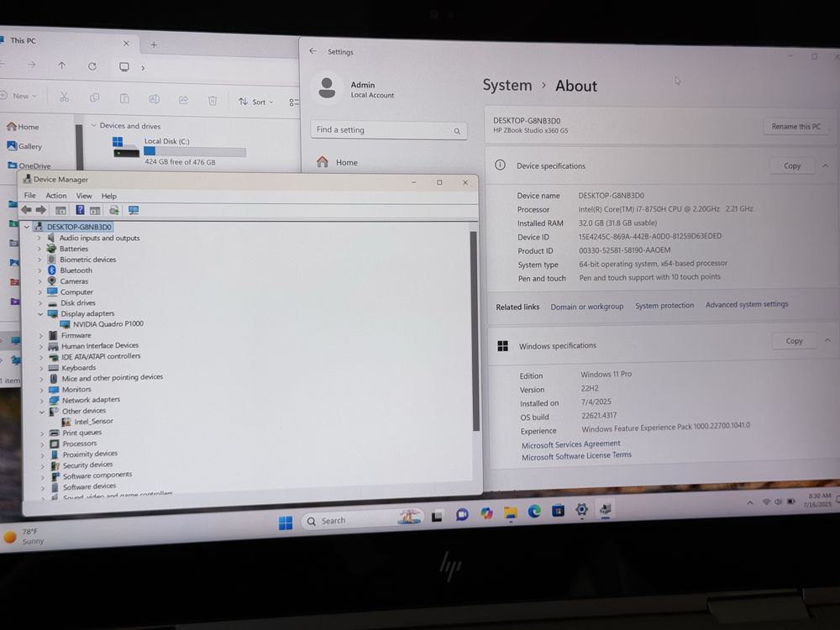Open the File menu in Device Manager
Screen dimensions: 840x630
point(30,196)
